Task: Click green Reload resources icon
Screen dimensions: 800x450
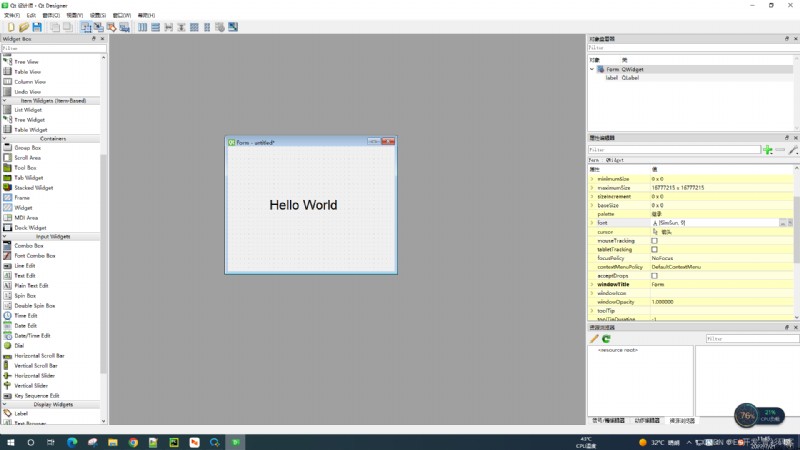Action: (x=606, y=339)
